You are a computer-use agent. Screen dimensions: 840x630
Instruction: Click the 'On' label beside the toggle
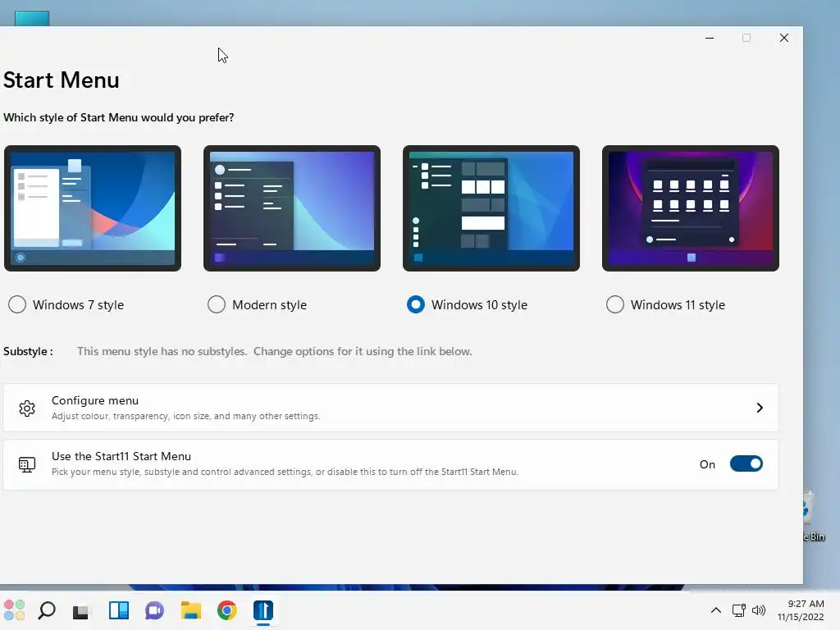coord(707,464)
